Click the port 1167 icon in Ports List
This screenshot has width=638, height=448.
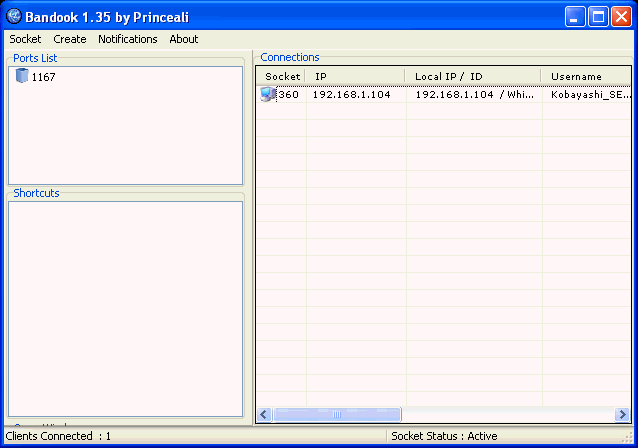pyautogui.click(x=22, y=77)
